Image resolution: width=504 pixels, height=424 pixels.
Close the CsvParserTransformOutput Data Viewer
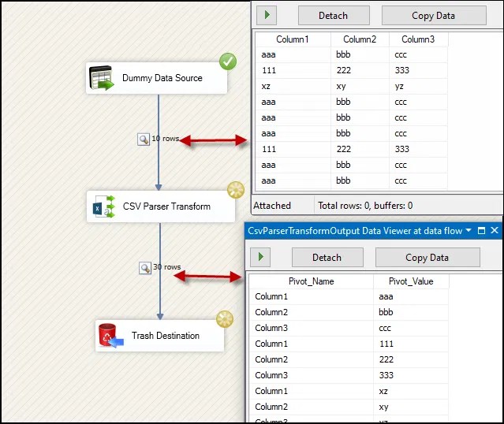point(495,231)
